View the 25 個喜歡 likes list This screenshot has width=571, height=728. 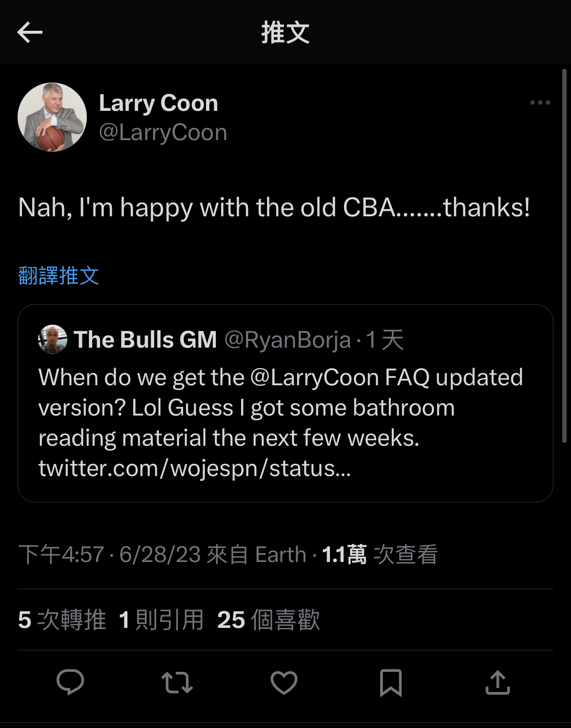[268, 620]
